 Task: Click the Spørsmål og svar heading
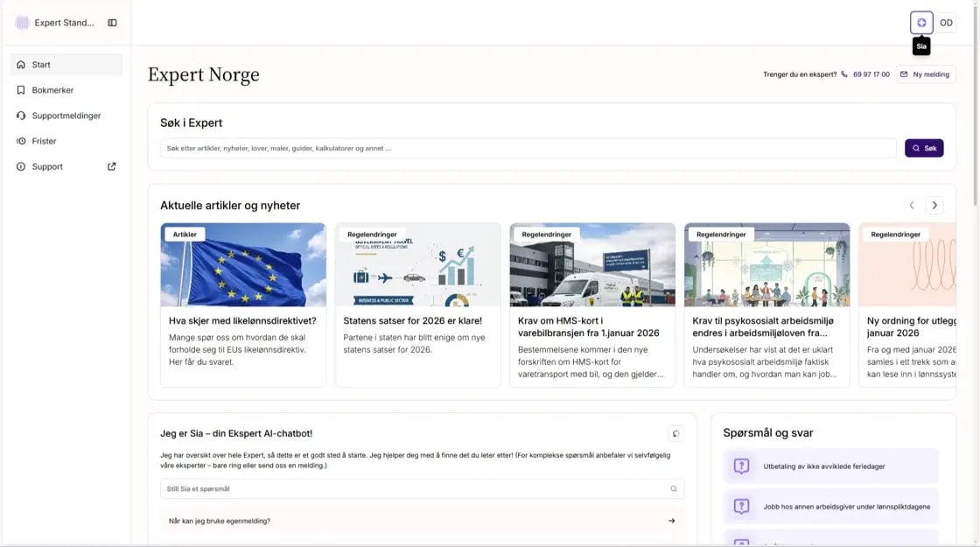tap(768, 432)
